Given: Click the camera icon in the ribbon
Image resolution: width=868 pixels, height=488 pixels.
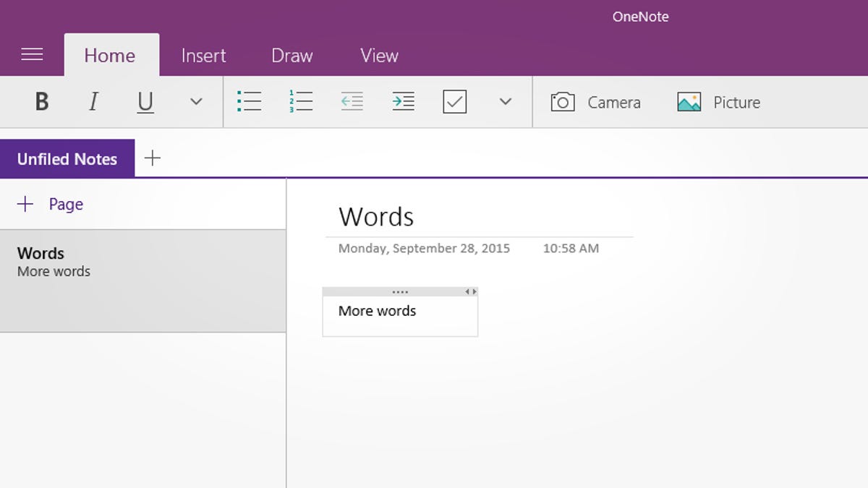Looking at the screenshot, I should tap(563, 102).
